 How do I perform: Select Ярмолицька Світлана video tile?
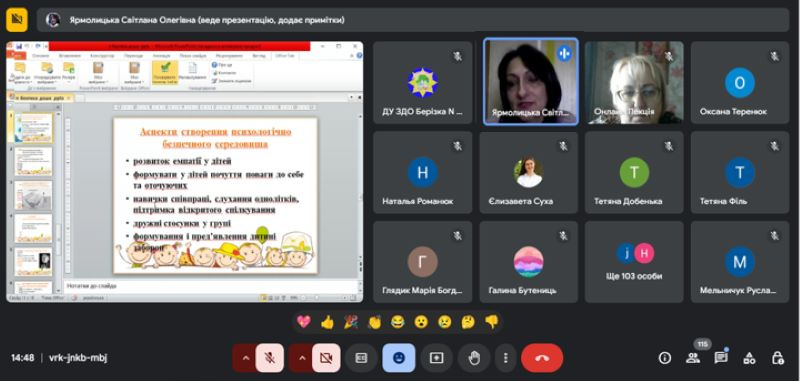pyautogui.click(x=531, y=82)
